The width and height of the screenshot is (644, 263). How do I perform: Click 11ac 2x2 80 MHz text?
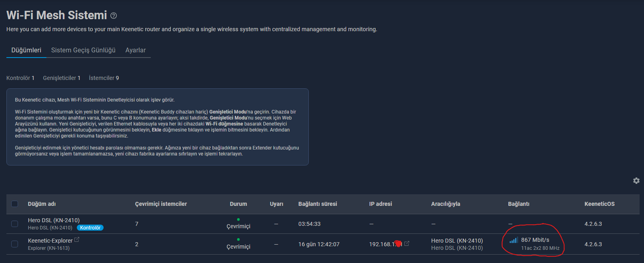(540, 248)
